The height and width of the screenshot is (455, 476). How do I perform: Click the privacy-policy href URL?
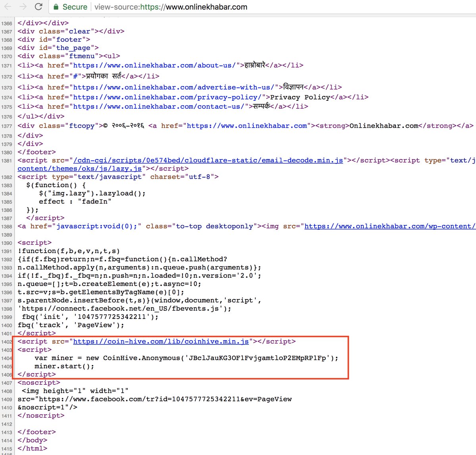coord(167,97)
